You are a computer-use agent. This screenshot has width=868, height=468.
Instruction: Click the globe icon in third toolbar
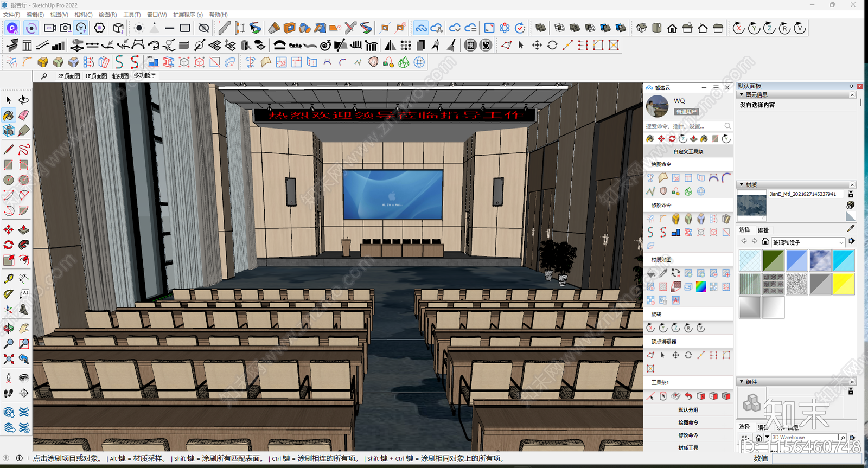tap(419, 62)
